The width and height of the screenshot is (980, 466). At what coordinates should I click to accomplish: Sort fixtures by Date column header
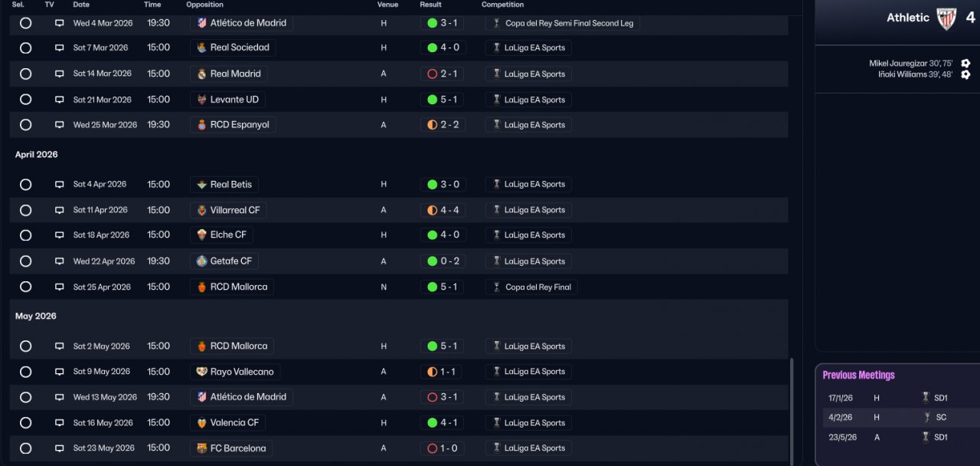click(x=81, y=5)
